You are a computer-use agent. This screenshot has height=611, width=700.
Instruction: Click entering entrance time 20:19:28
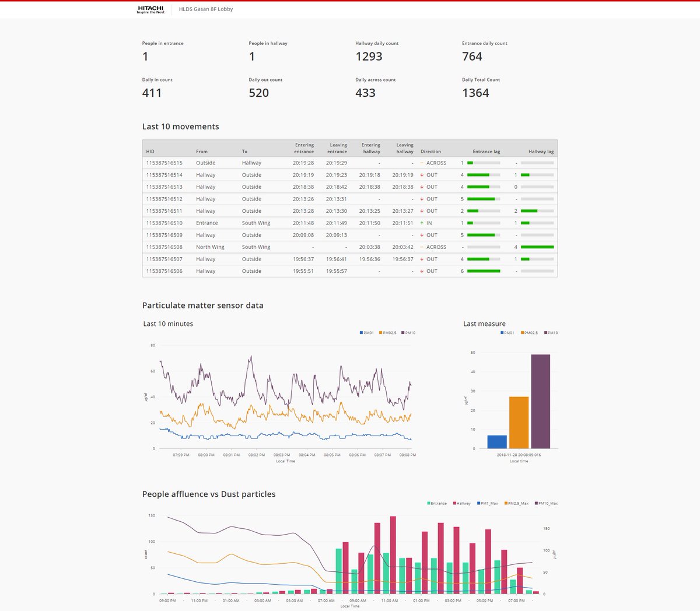click(303, 163)
